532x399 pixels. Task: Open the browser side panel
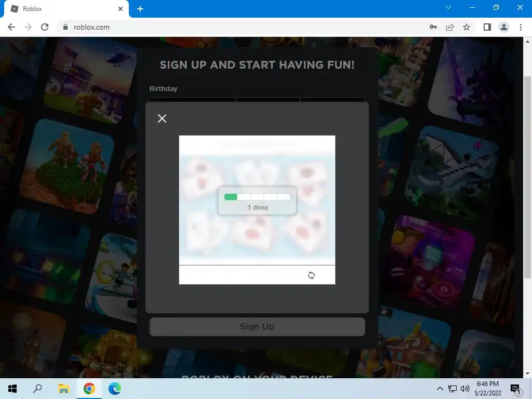(487, 27)
